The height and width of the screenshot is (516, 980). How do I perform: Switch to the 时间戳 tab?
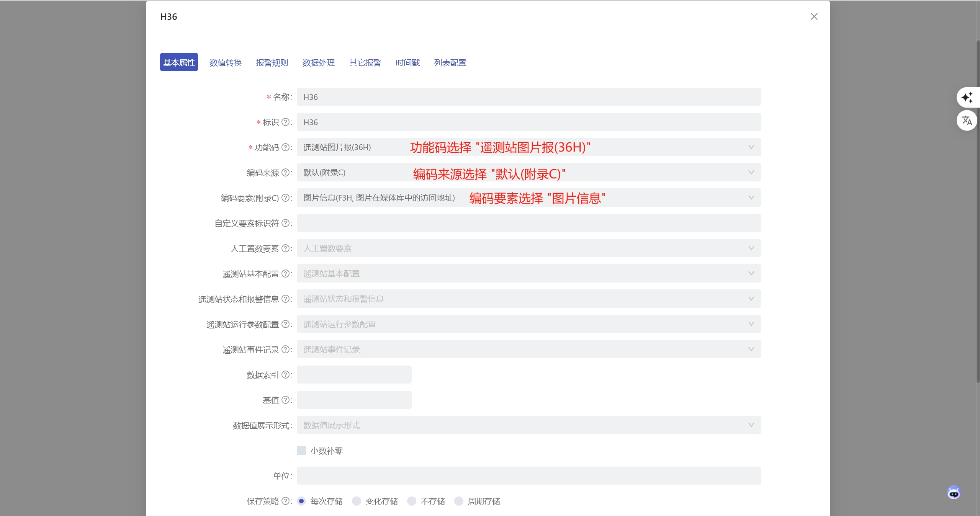coord(407,62)
